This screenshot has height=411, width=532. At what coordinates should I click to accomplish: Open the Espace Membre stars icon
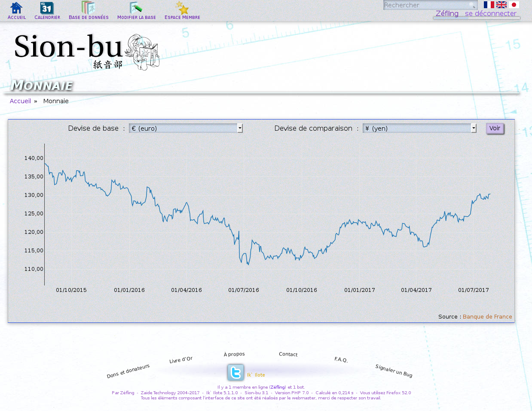click(182, 8)
